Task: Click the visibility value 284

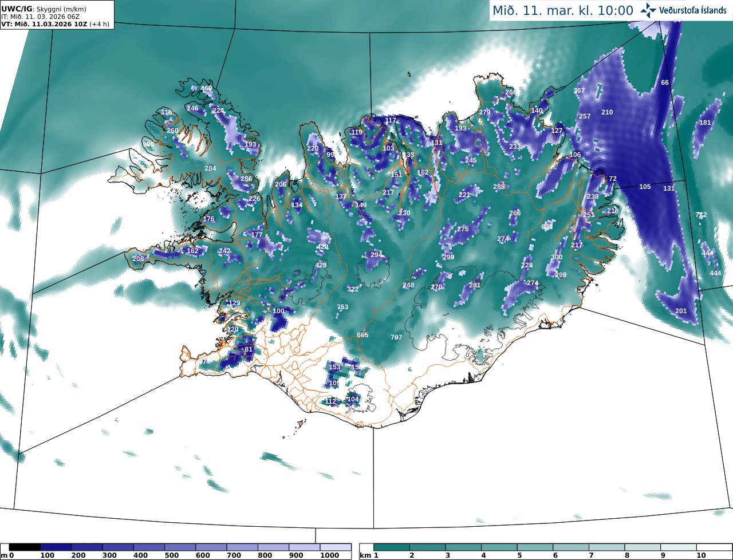Action: 211,168
